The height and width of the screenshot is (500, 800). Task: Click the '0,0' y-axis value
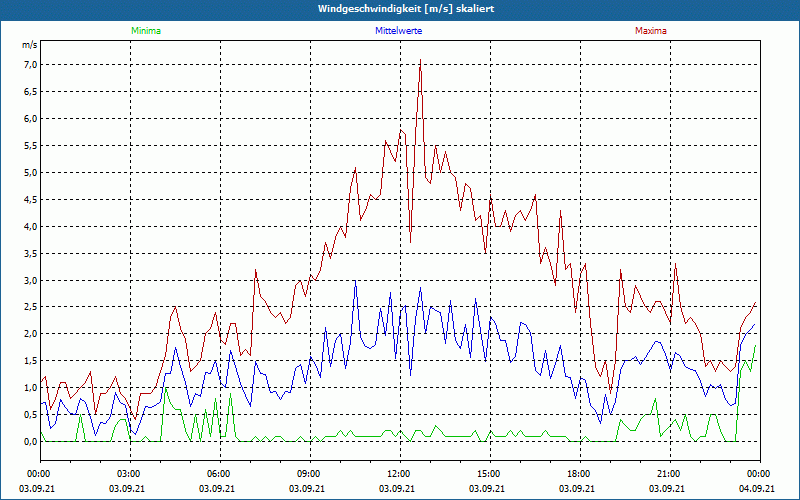(30, 442)
